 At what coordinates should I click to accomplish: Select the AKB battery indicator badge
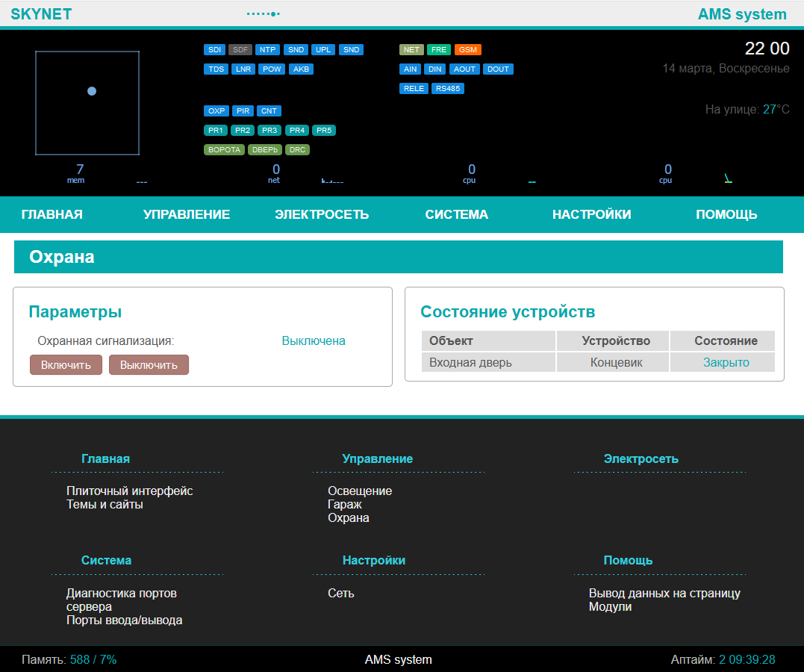coord(301,69)
